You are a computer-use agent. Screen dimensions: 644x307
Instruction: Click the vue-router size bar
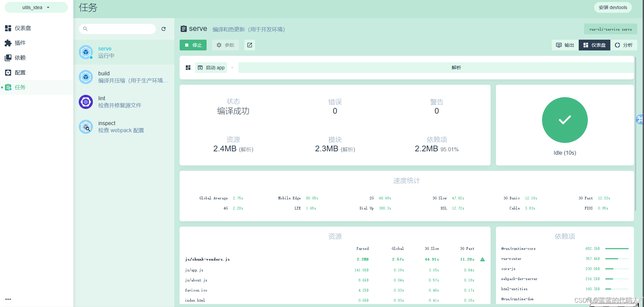point(617,259)
